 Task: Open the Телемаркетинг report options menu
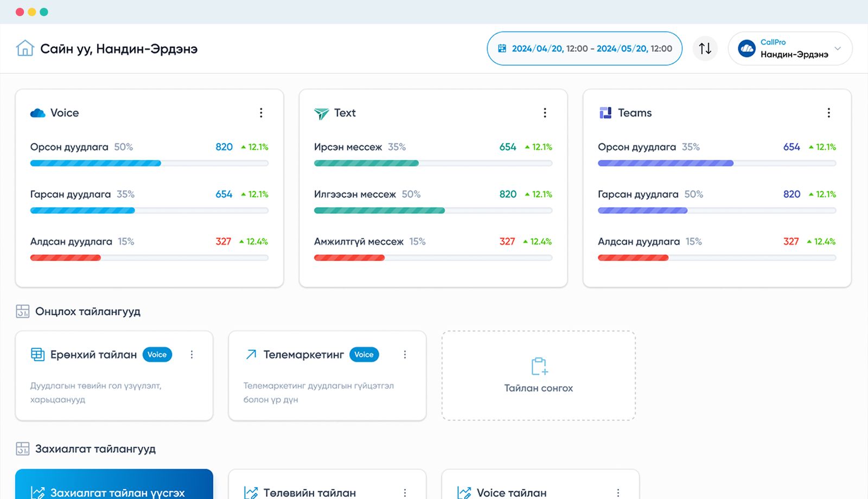(405, 355)
